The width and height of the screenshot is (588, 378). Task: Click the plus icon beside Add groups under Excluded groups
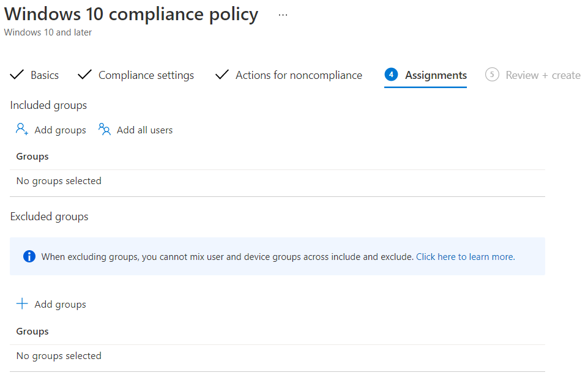tap(22, 303)
